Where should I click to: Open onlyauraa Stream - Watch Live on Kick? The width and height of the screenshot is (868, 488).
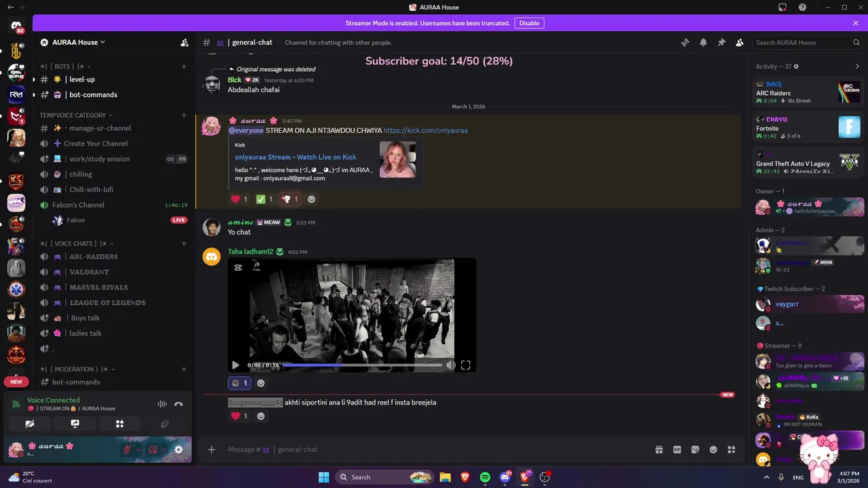[296, 157]
